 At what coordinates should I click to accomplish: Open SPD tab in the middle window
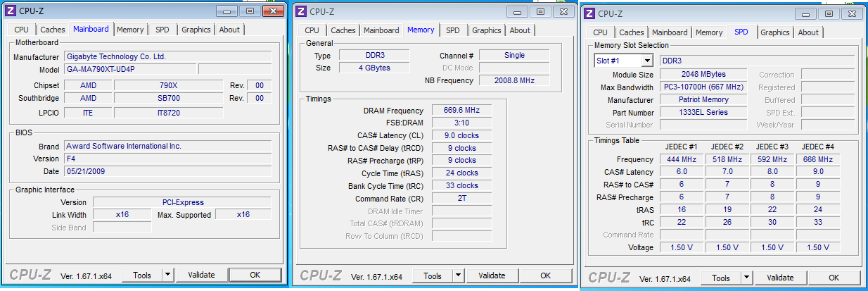[453, 30]
